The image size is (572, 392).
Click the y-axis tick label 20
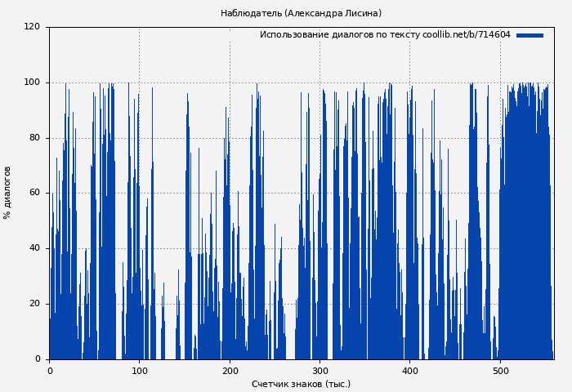(x=34, y=304)
